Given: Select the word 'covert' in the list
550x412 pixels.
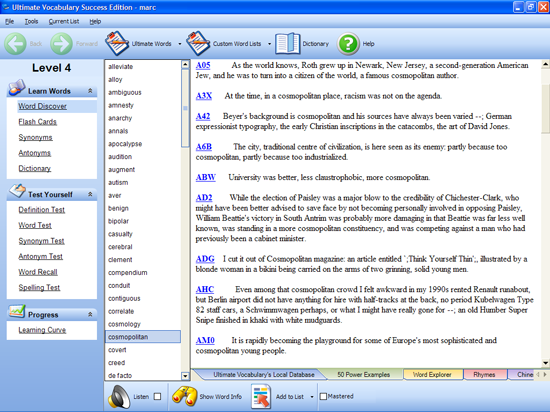Looking at the screenshot, I should click(x=117, y=350).
